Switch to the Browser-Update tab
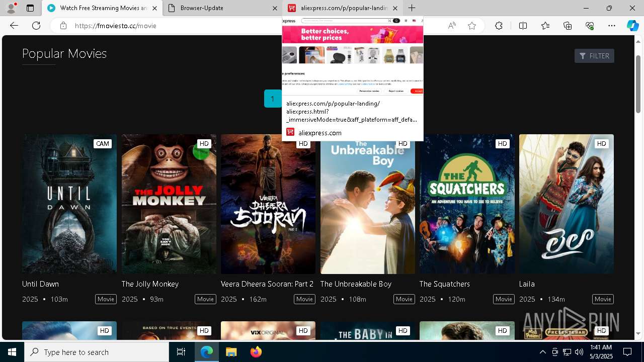Screen dimensions: 644x362 point(223,8)
